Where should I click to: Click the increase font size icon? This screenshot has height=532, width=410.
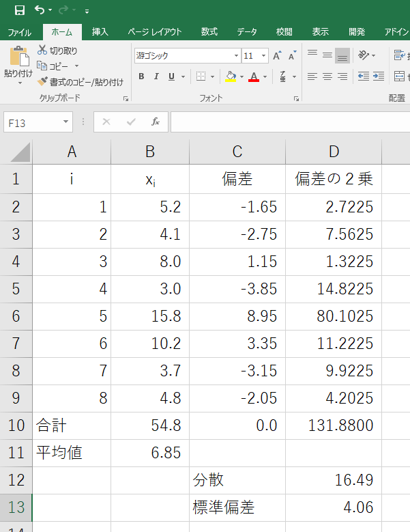pos(277,55)
